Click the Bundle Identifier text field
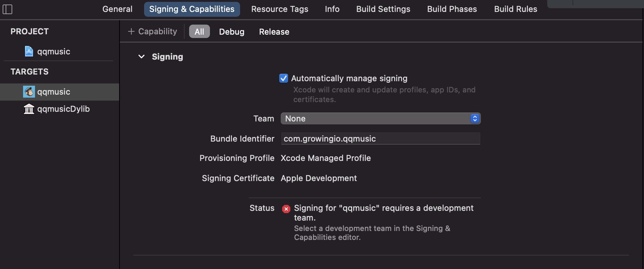 380,139
